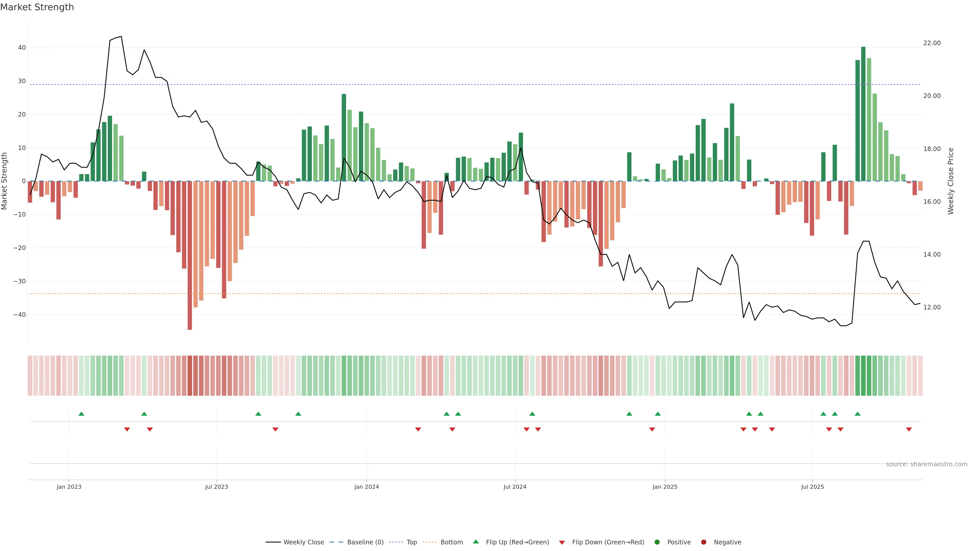Click the leftmost red flip-down triangle marker

(127, 429)
